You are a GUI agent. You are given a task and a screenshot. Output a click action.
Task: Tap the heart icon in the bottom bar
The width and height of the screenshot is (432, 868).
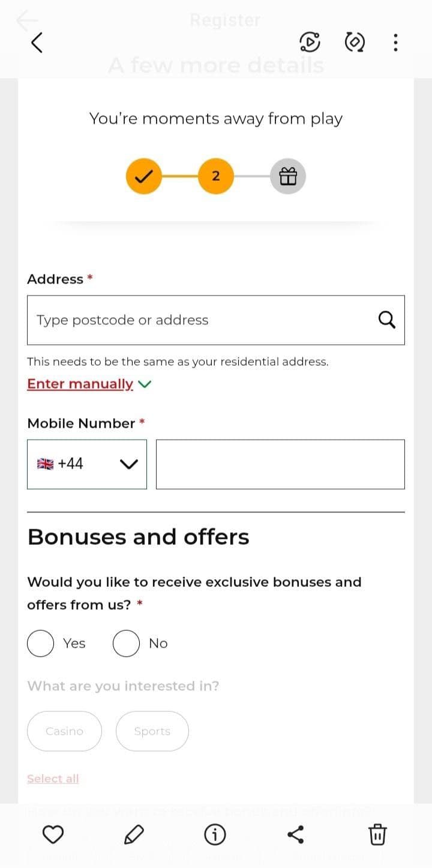point(53,834)
